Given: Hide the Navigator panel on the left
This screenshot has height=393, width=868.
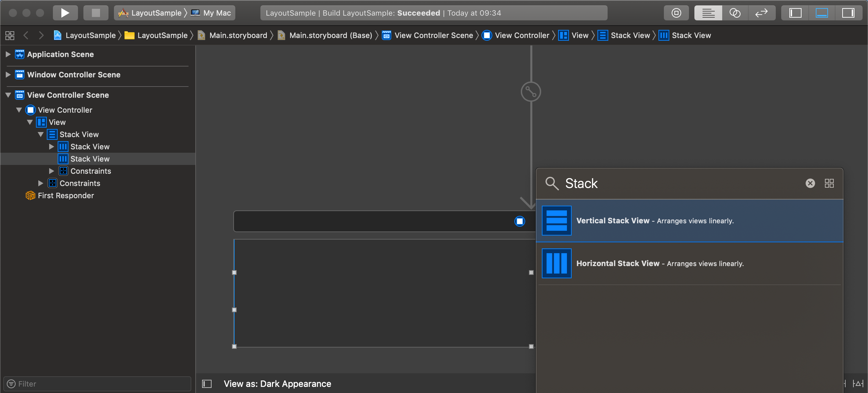Looking at the screenshot, I should pyautogui.click(x=795, y=13).
